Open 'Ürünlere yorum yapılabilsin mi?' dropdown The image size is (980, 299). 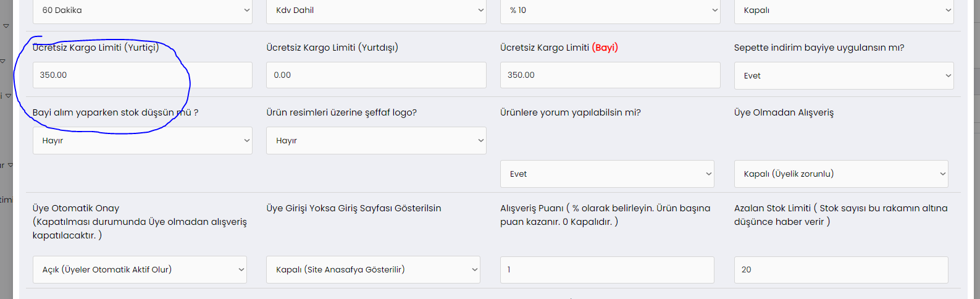pos(606,174)
